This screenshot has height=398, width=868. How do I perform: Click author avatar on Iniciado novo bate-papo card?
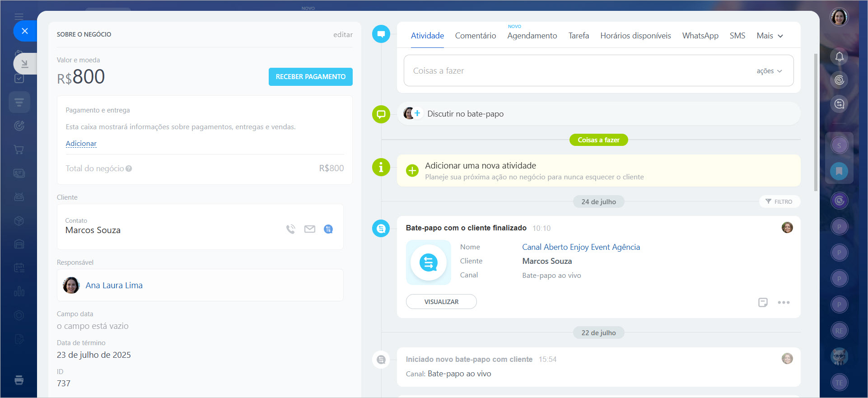(x=787, y=359)
